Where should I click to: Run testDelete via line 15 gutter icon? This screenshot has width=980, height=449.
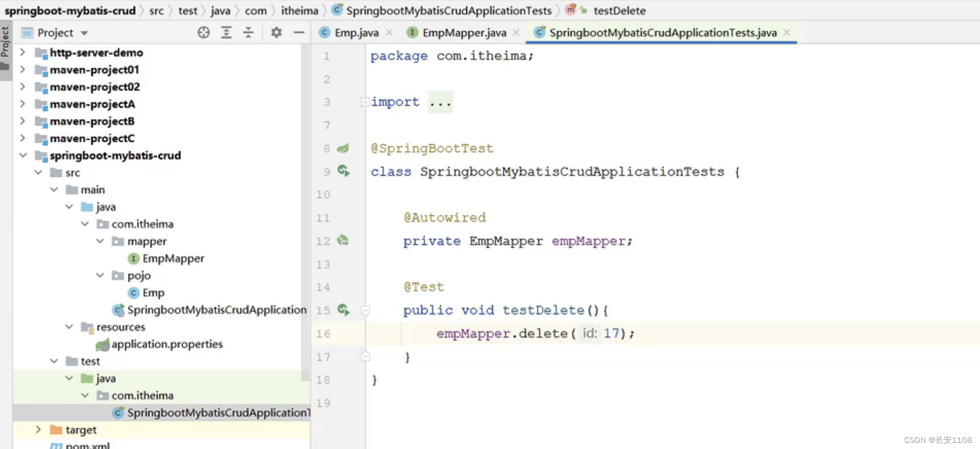343,310
